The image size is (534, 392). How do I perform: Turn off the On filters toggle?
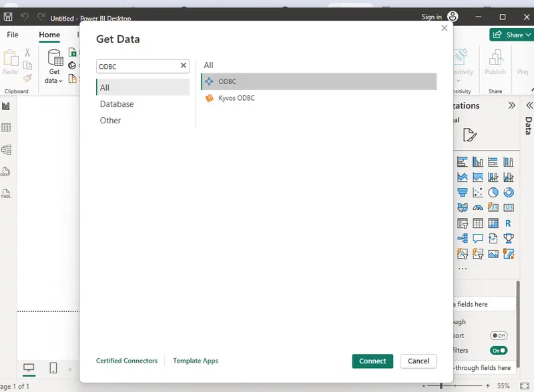(499, 351)
